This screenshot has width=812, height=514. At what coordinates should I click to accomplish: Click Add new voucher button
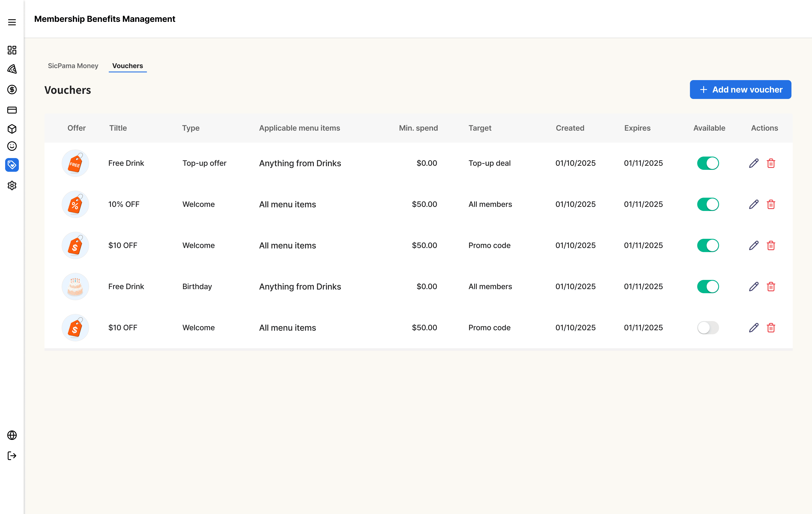click(740, 90)
